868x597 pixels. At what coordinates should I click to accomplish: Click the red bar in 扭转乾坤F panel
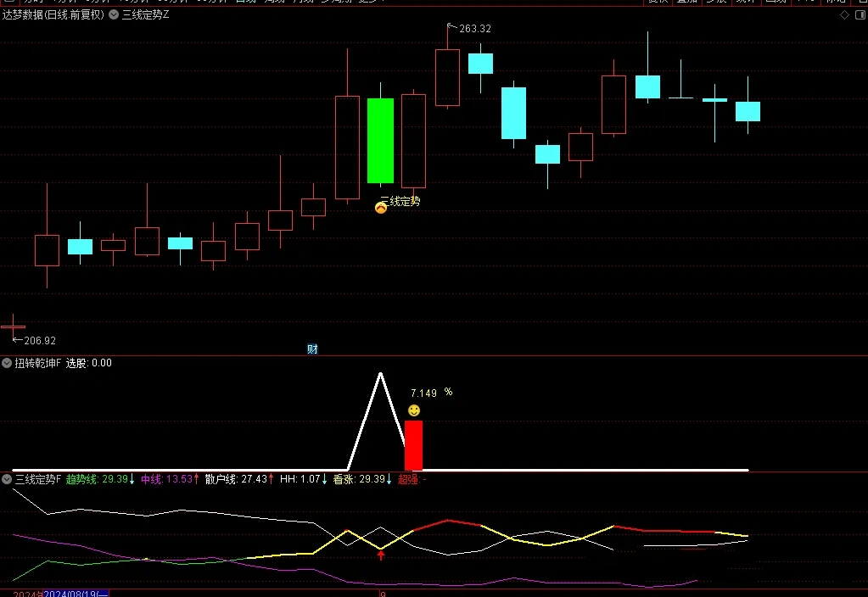point(413,444)
